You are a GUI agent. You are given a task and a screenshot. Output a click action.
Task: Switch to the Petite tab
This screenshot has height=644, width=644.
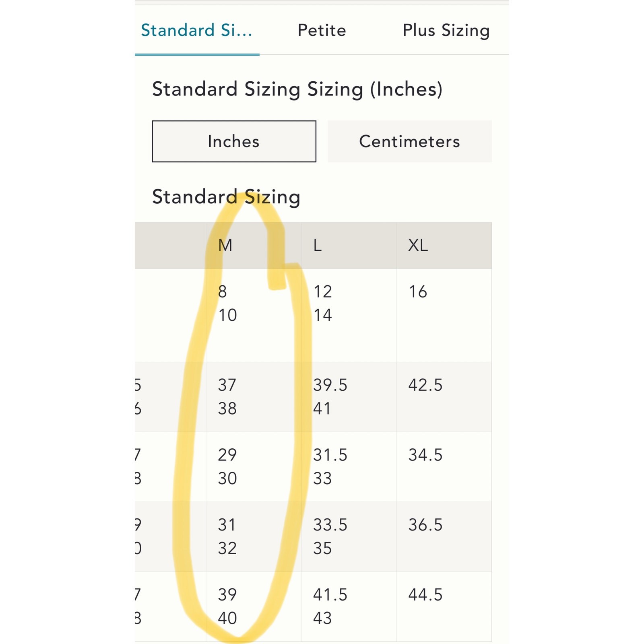[322, 31]
